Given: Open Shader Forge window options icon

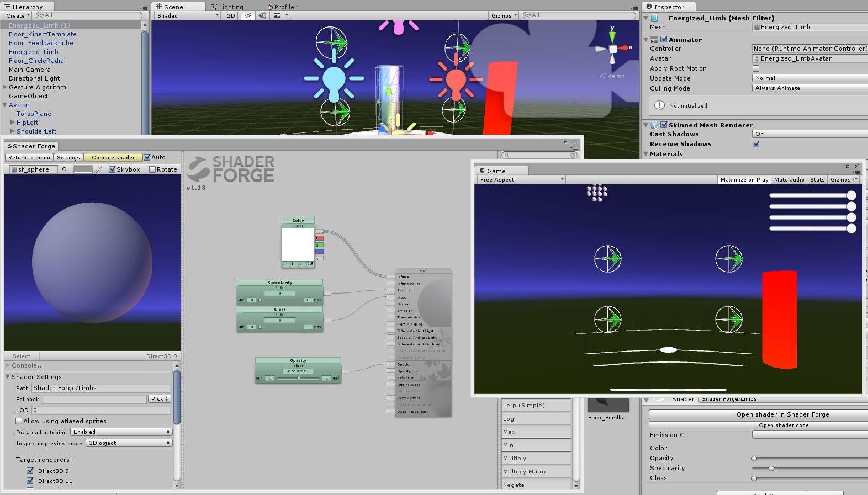Looking at the screenshot, I should (574, 147).
